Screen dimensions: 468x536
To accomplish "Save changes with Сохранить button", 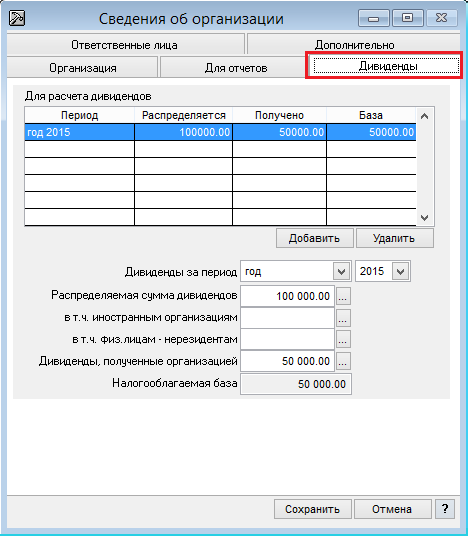I will click(x=312, y=509).
